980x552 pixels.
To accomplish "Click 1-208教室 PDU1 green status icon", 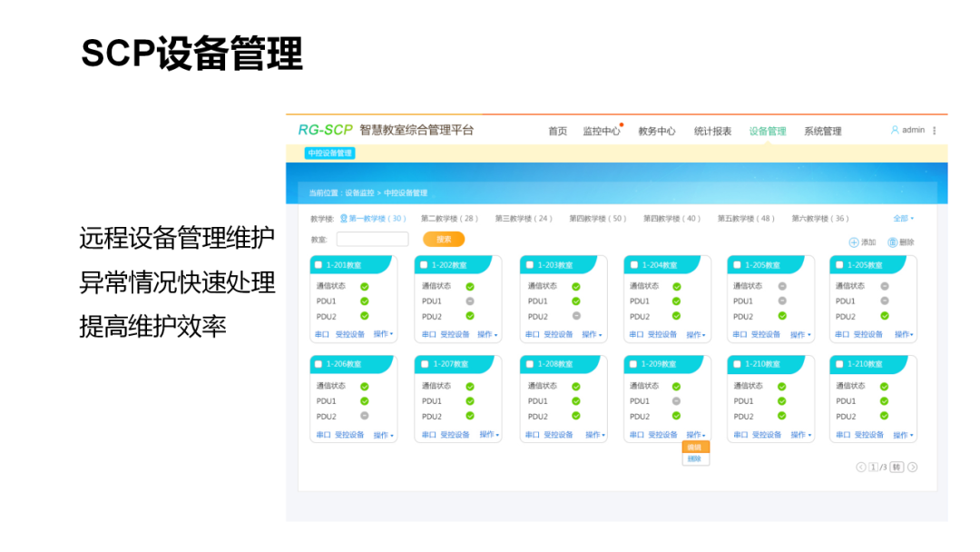I will click(576, 401).
